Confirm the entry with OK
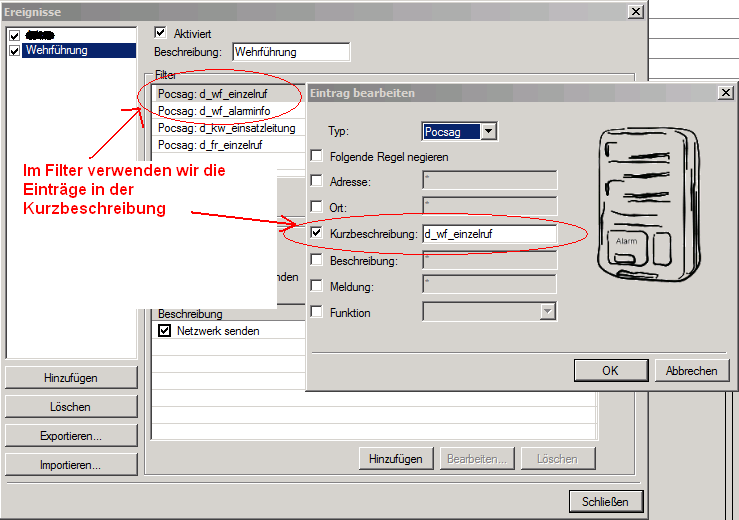This screenshot has height=520, width=739. pos(610,371)
